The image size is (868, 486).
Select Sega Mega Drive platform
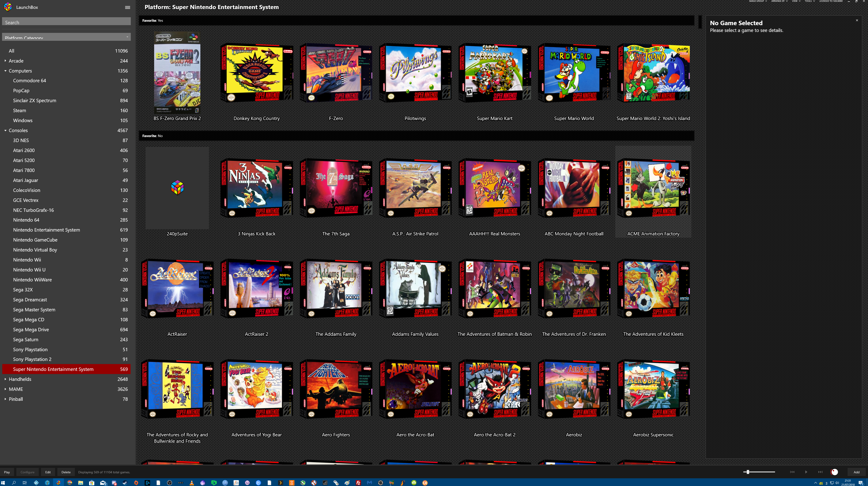click(66, 329)
